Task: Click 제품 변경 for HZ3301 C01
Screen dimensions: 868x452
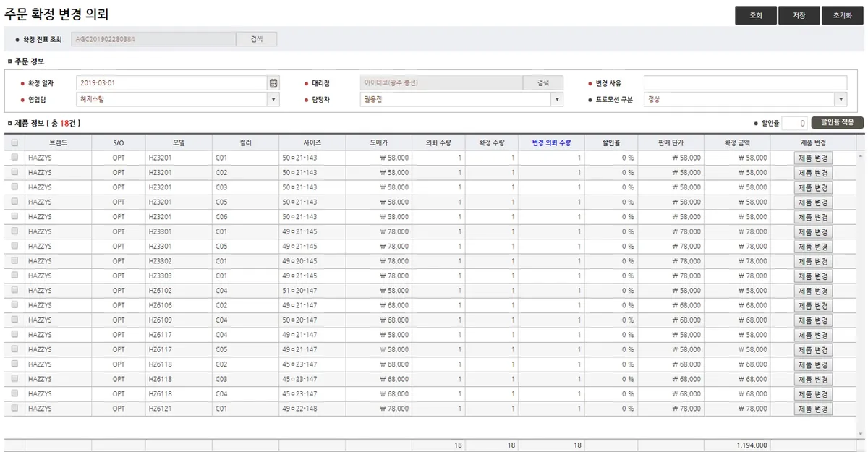Action: (813, 232)
